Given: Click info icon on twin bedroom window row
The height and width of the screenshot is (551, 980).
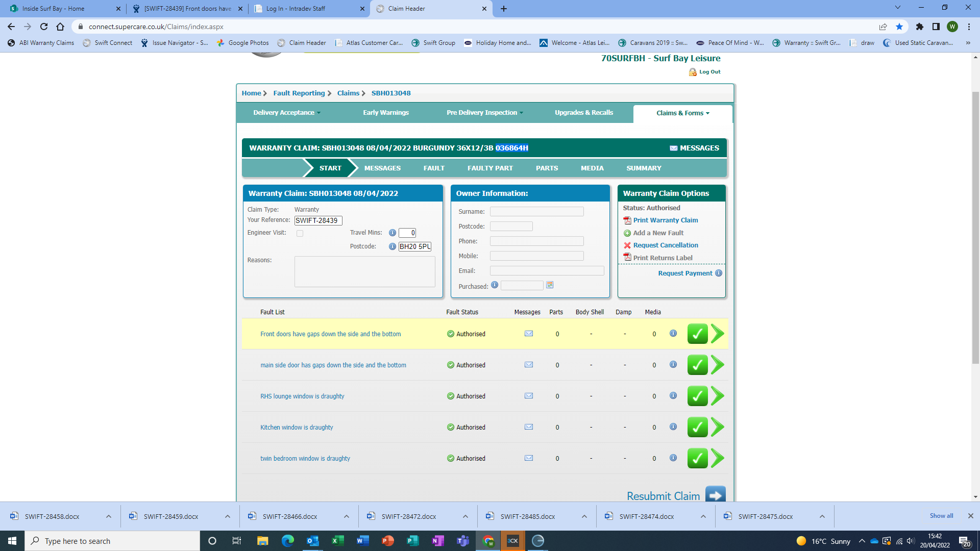Looking at the screenshot, I should [673, 458].
